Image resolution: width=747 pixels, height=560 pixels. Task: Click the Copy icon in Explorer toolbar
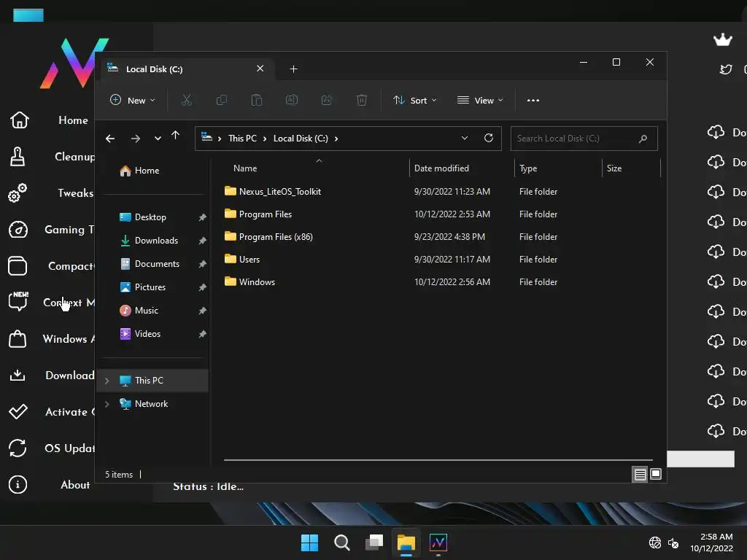[x=222, y=100]
